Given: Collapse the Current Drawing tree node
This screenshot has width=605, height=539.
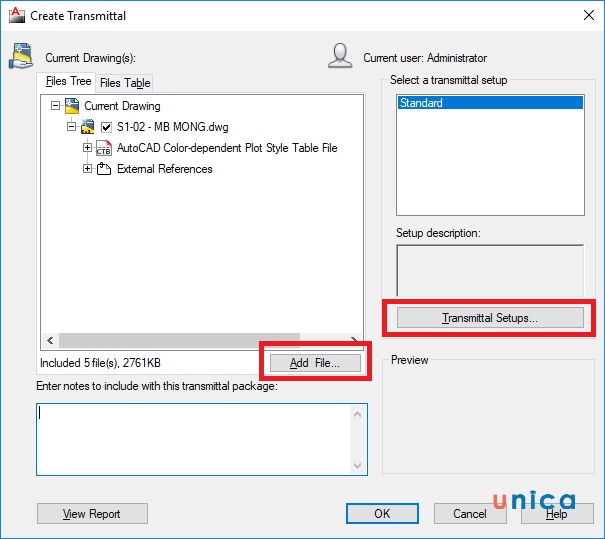Looking at the screenshot, I should coord(56,106).
